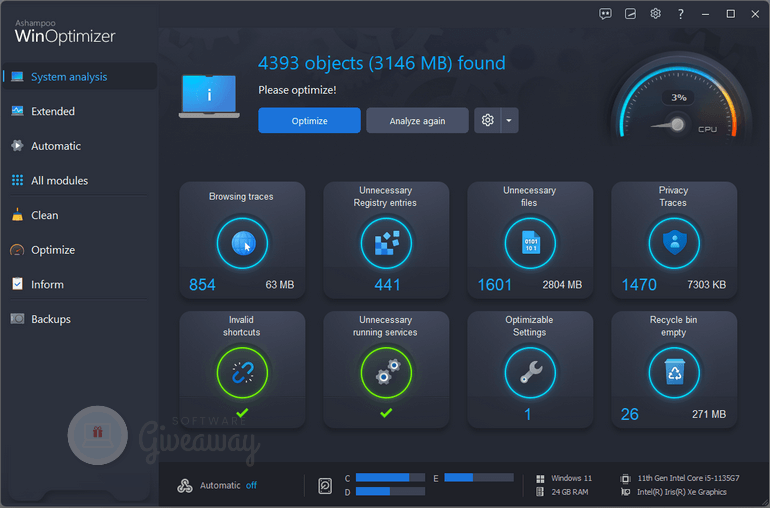Click the '24 GB RAM' text
This screenshot has width=770, height=508.
pyautogui.click(x=570, y=492)
